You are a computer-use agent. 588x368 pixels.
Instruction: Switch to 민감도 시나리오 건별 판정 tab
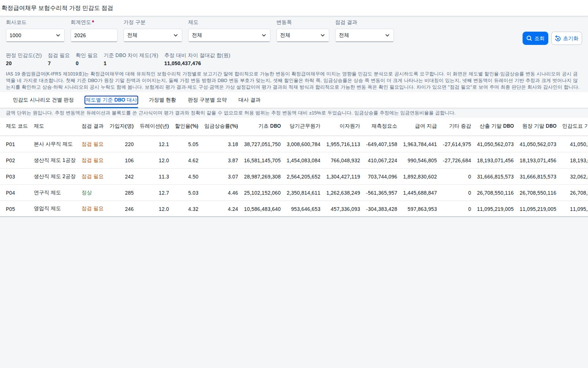click(43, 100)
